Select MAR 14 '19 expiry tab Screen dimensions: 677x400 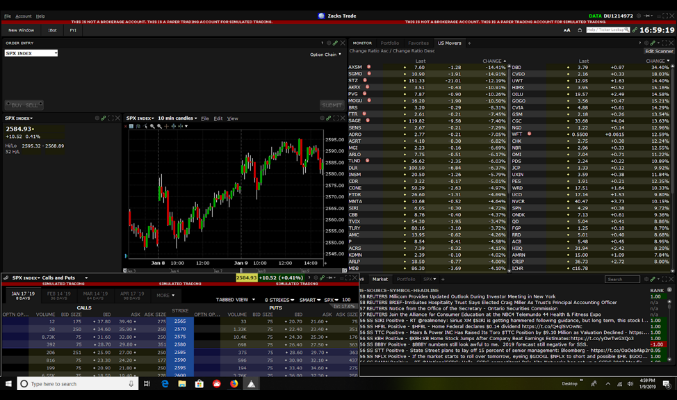tap(95, 295)
